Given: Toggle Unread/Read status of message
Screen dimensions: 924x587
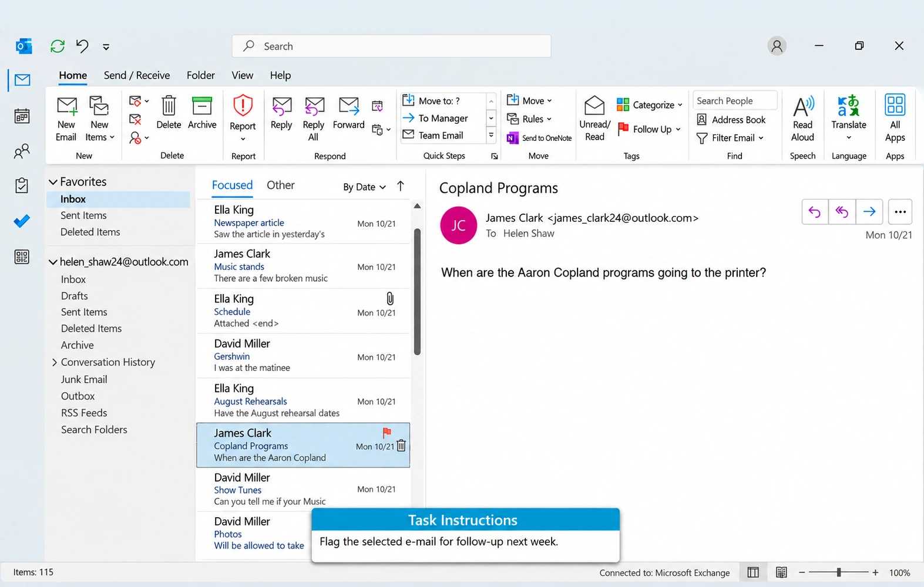Looking at the screenshot, I should coord(594,119).
